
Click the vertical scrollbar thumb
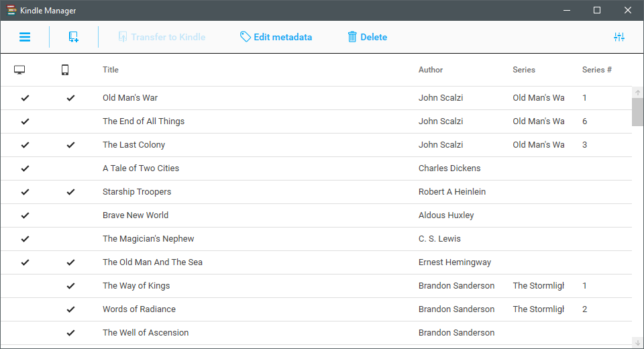(637, 112)
